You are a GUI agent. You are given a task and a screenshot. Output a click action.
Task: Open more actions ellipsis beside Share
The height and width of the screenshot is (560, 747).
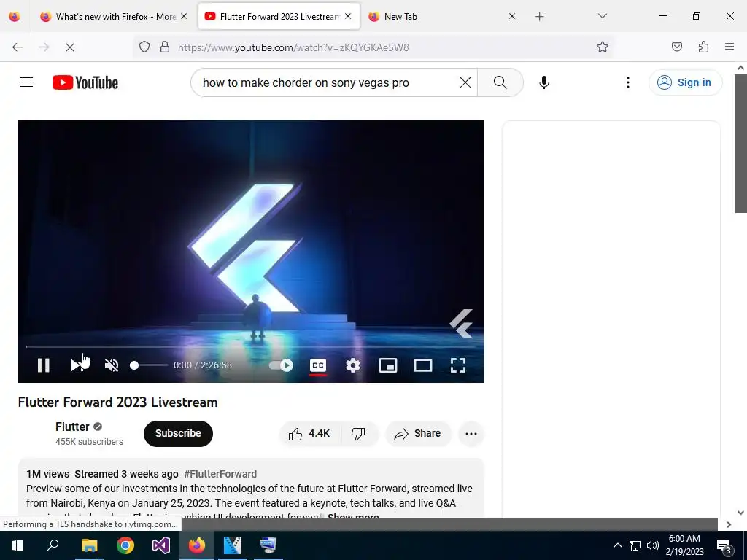tap(471, 433)
